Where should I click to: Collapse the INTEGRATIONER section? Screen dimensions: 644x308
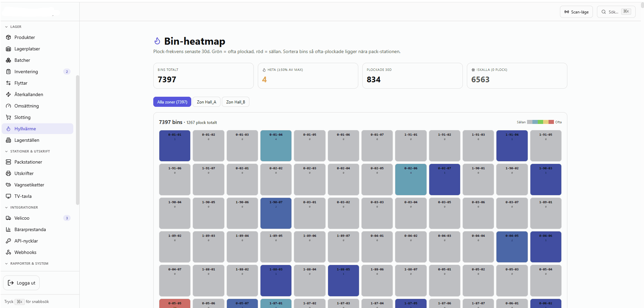pos(21,207)
